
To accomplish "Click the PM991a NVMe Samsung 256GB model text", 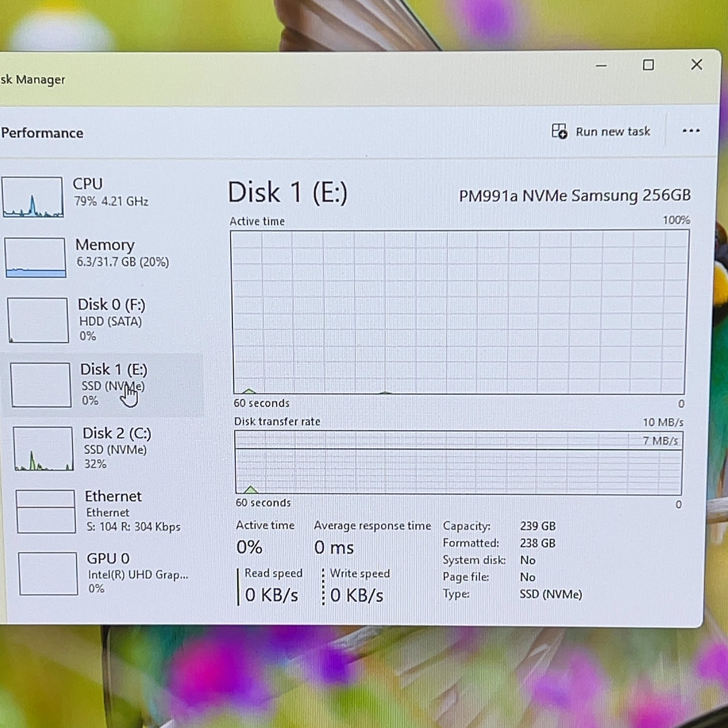I will coord(575,195).
